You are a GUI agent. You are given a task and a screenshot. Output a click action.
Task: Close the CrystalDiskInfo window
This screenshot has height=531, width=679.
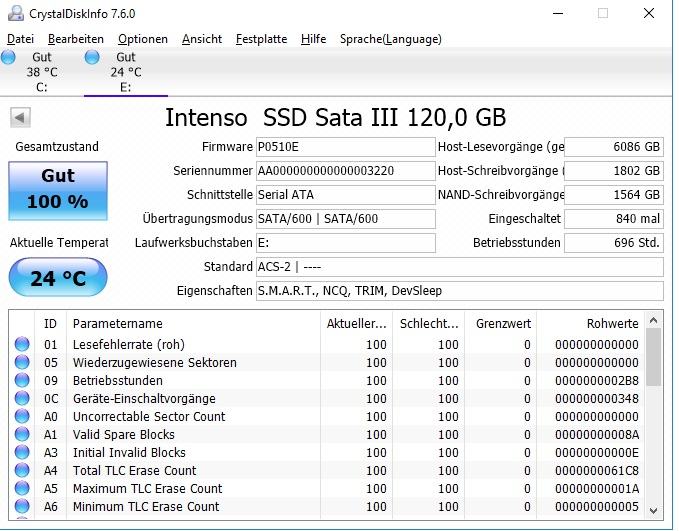click(x=649, y=13)
